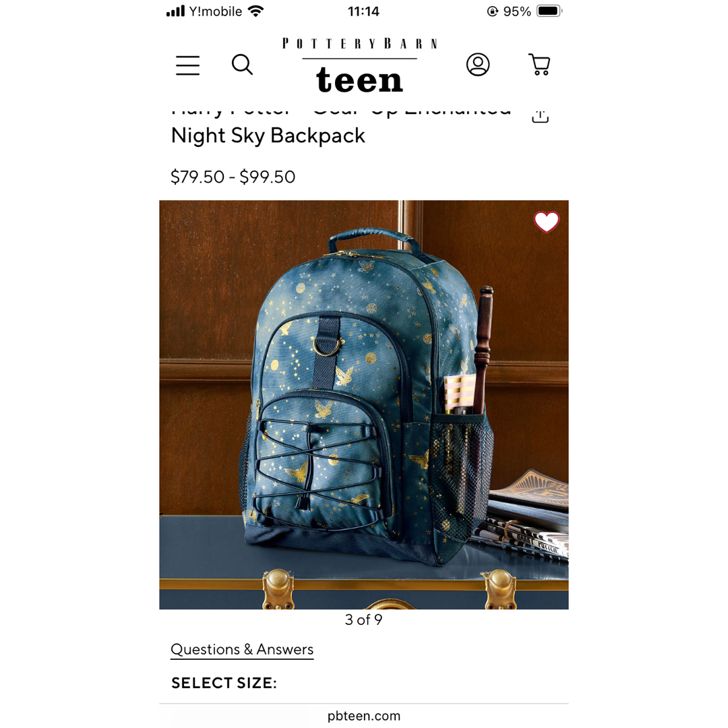The image size is (728, 728).
Task: Tap the battery indicator in status bar
Action: click(x=550, y=11)
